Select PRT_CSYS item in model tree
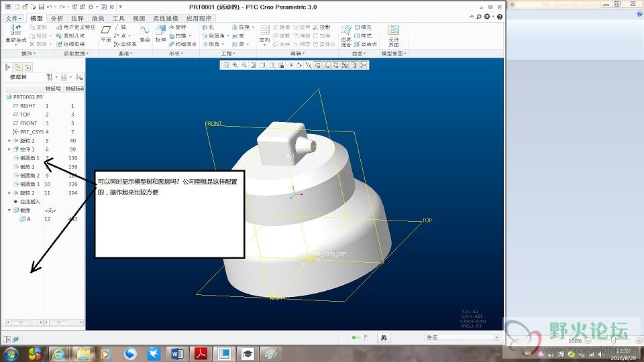The width and height of the screenshot is (644, 362). point(28,132)
